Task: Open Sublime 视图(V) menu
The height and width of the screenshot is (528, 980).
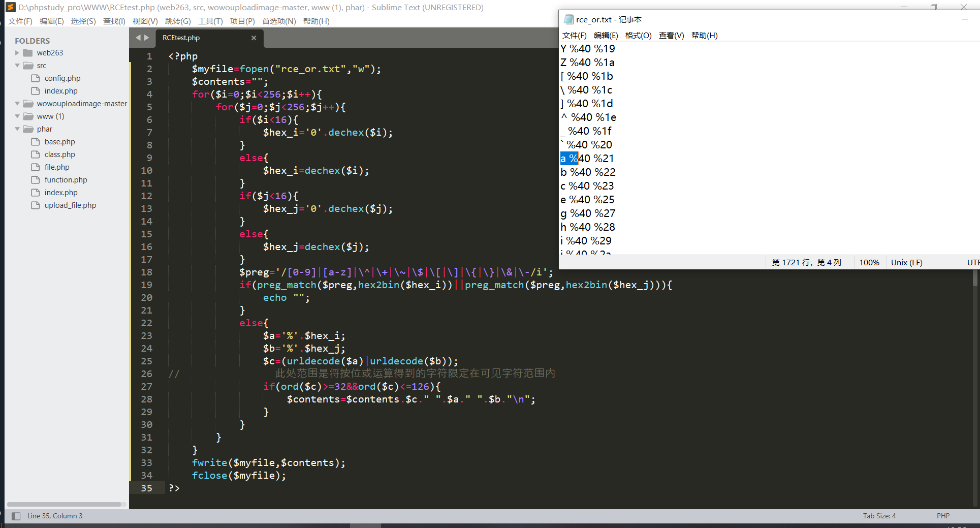Action: click(x=145, y=21)
